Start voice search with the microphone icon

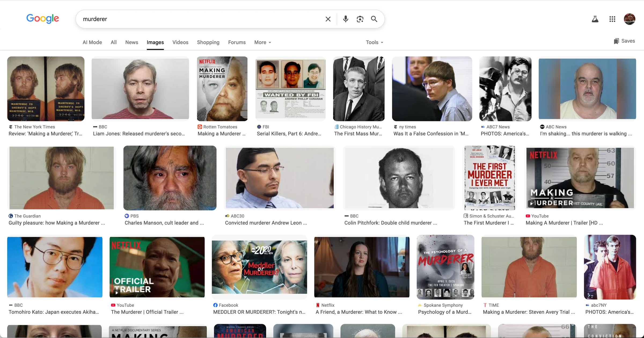(x=346, y=19)
